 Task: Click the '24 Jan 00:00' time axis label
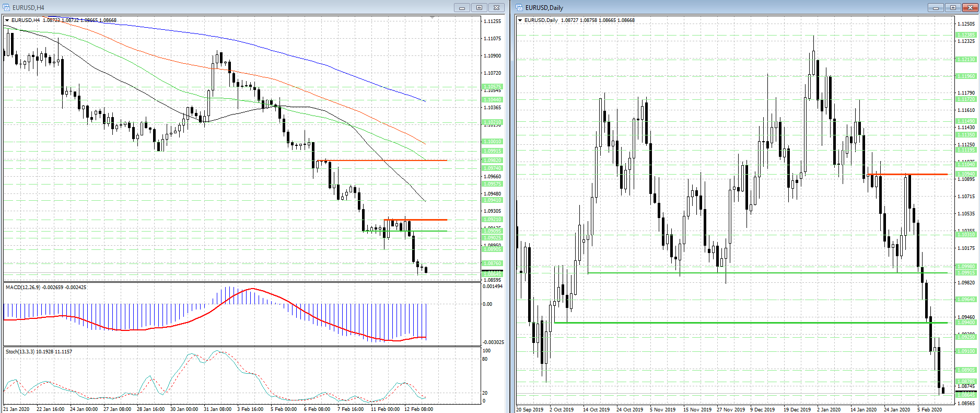coord(84,409)
